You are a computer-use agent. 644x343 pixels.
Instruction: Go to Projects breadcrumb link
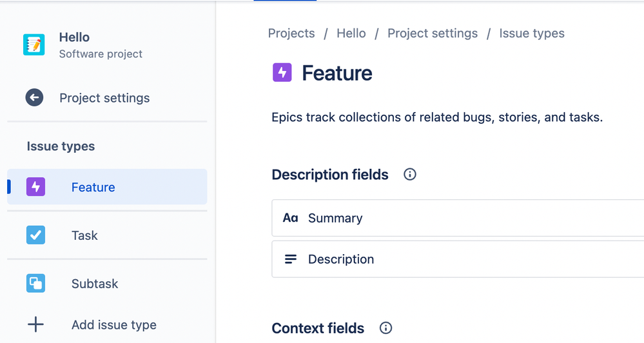tap(291, 34)
